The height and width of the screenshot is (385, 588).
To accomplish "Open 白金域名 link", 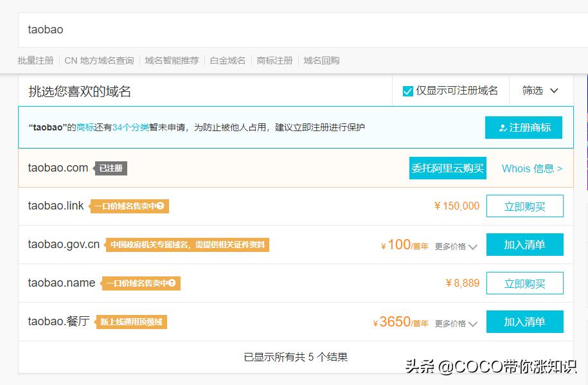I will click(x=227, y=60).
